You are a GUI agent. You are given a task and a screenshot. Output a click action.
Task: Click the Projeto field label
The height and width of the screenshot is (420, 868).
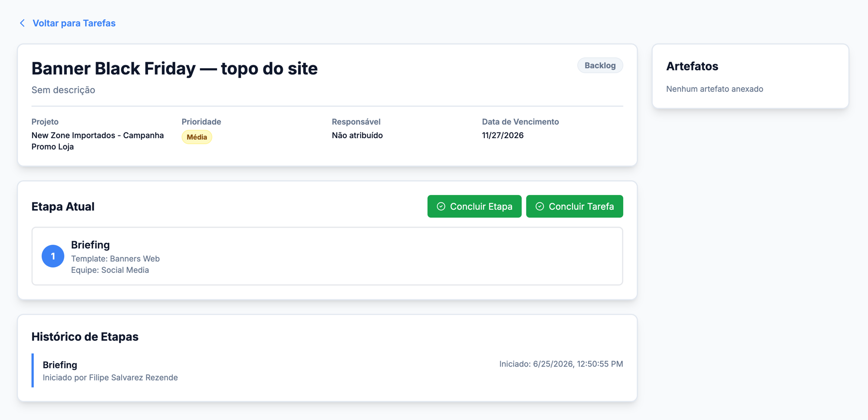tap(45, 122)
